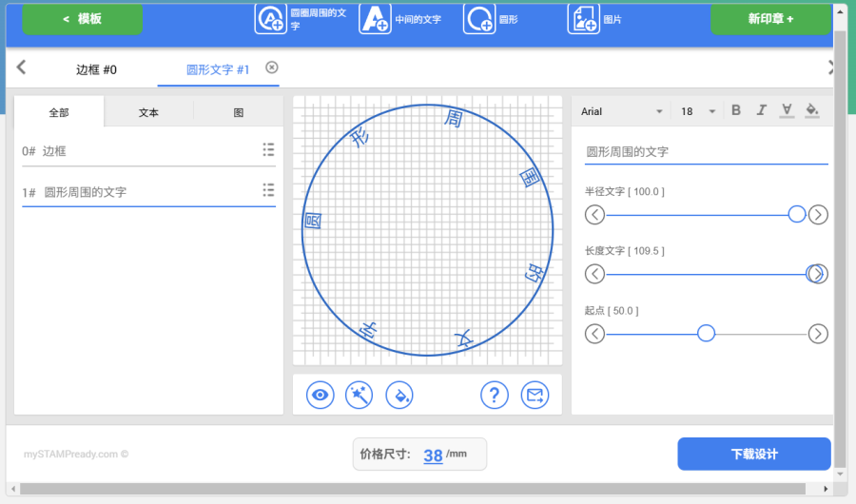This screenshot has height=504, width=856.
Task: Navigate element tabs left with arrow
Action: (21, 68)
